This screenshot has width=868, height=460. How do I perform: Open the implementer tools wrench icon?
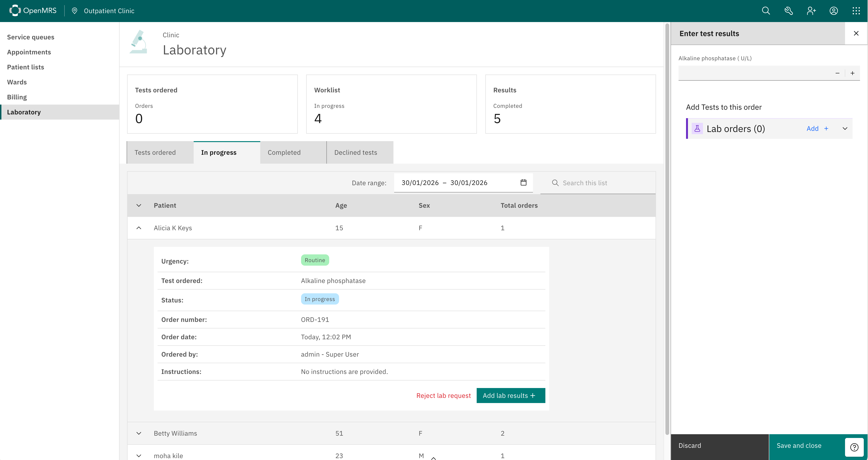[789, 11]
